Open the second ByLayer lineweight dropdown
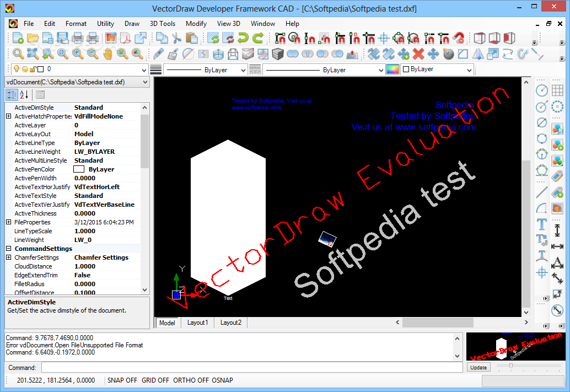 (x=380, y=70)
